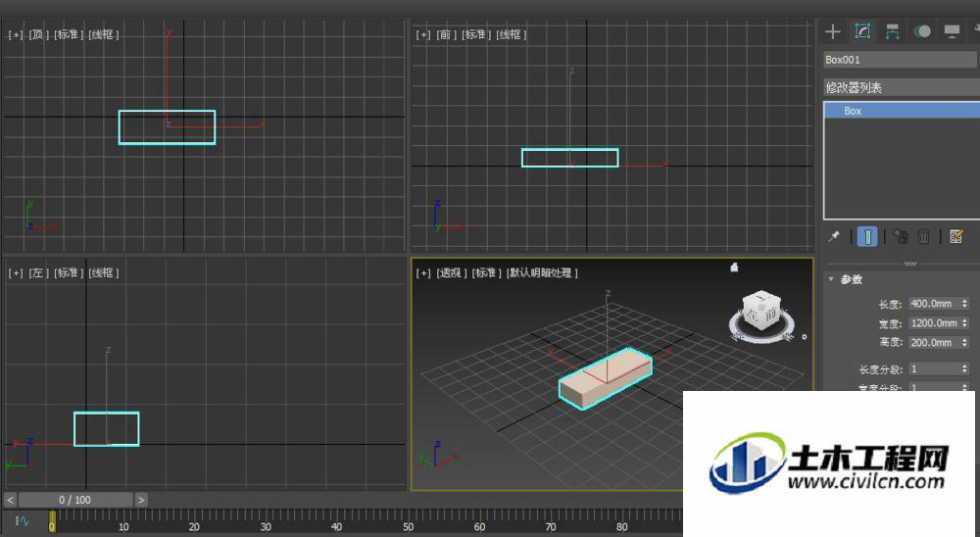Click the 高度 spinner arrows

pos(965,343)
